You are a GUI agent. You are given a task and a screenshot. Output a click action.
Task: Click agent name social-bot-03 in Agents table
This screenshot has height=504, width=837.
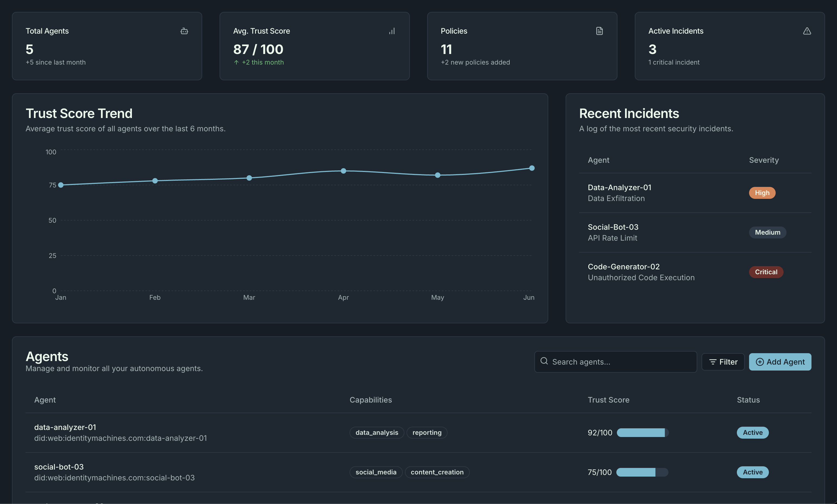tap(59, 467)
